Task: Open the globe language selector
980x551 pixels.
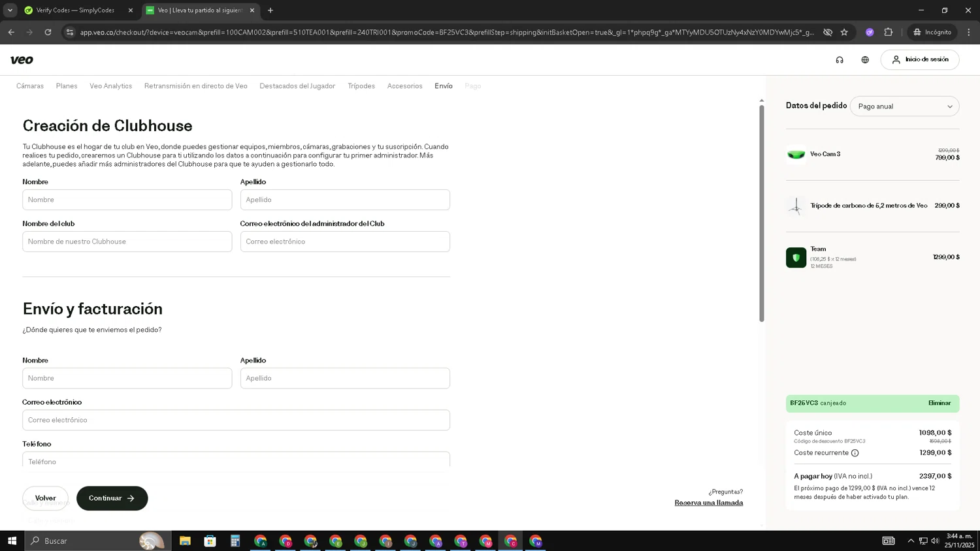Action: (865, 60)
